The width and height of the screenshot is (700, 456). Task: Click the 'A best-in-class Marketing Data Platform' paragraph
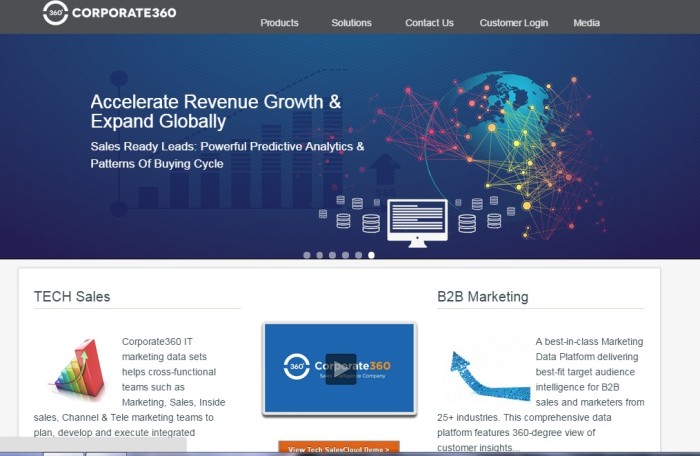click(x=541, y=394)
